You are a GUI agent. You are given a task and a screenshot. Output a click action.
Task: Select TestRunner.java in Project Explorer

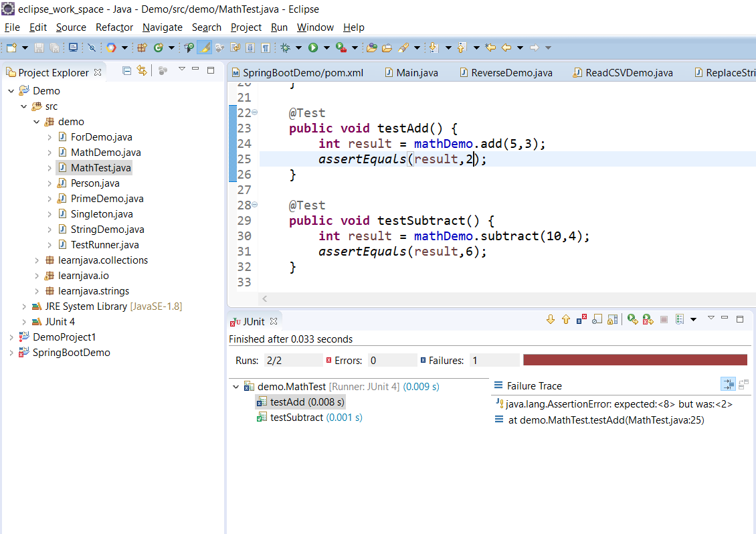104,245
